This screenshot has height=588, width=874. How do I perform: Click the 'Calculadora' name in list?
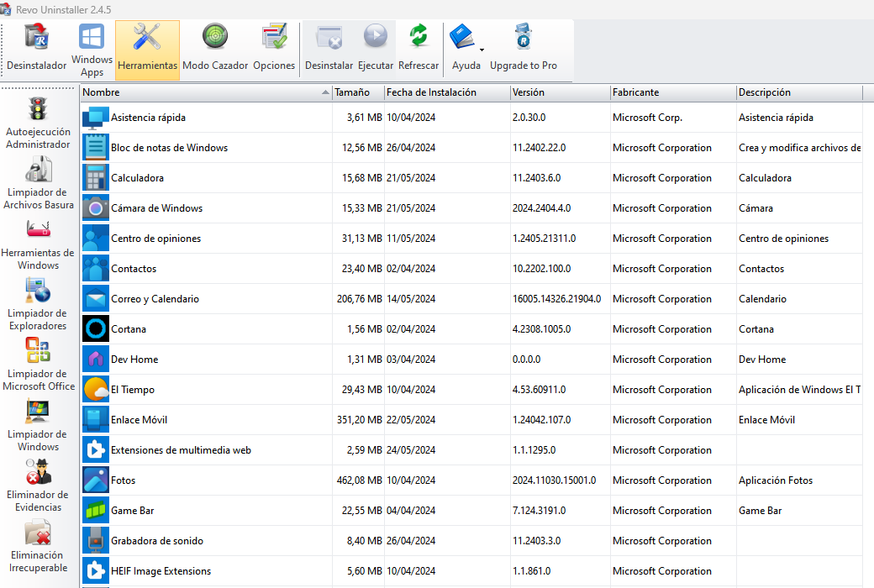[x=137, y=178]
